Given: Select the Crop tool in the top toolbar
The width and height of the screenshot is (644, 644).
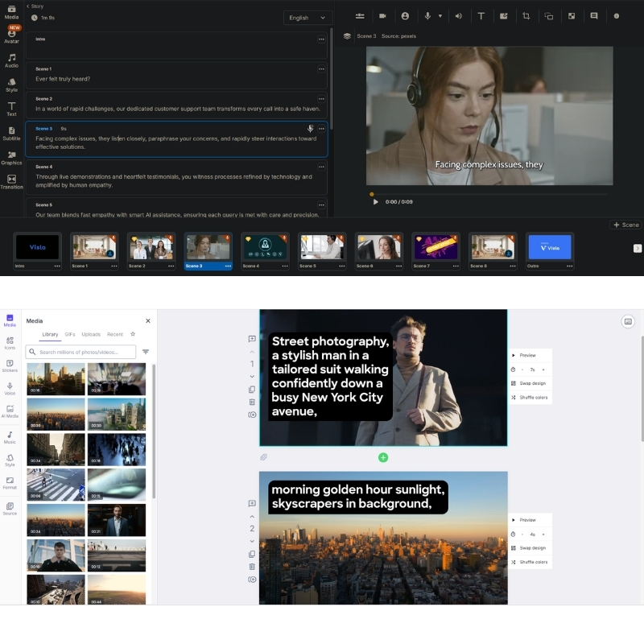Looking at the screenshot, I should click(527, 15).
